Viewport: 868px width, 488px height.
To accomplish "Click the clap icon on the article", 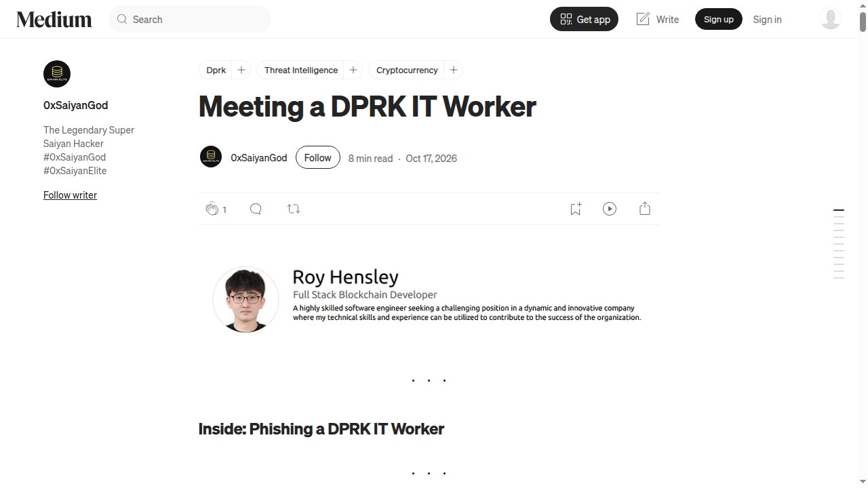I will point(212,209).
